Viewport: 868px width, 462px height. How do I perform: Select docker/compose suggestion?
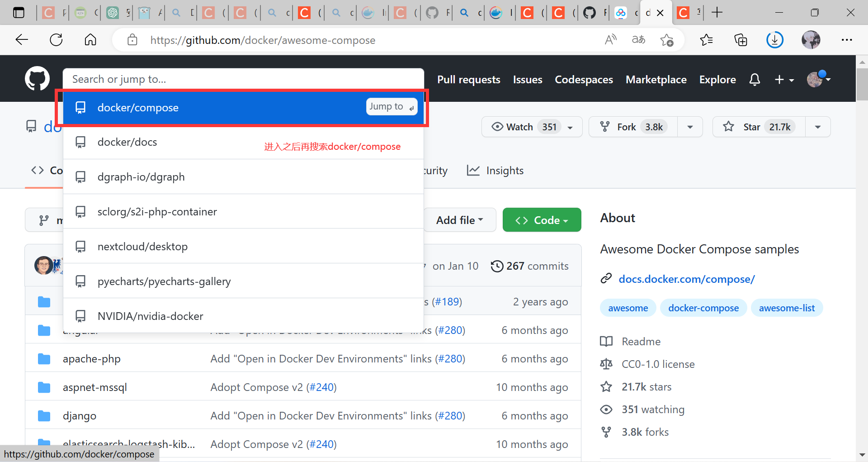tap(243, 107)
